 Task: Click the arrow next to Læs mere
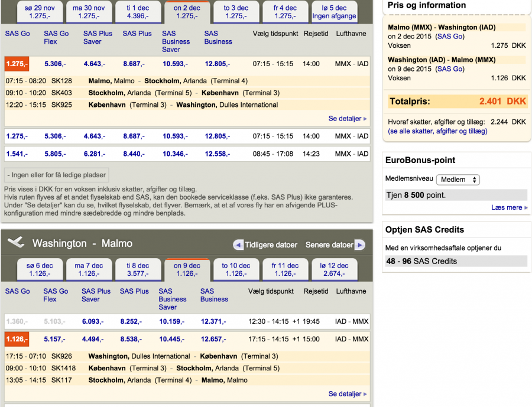point(526,208)
